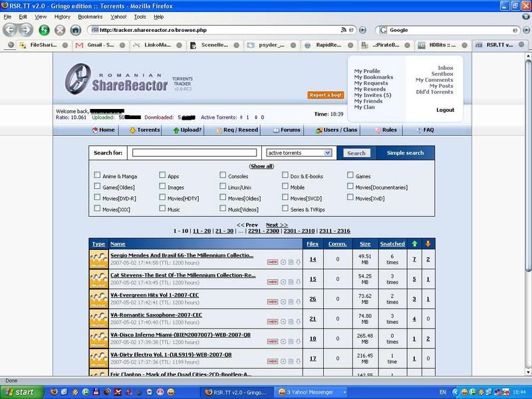Switch to the HDBits tab
Image resolution: width=532 pixels, height=399 pixels.
point(443,45)
